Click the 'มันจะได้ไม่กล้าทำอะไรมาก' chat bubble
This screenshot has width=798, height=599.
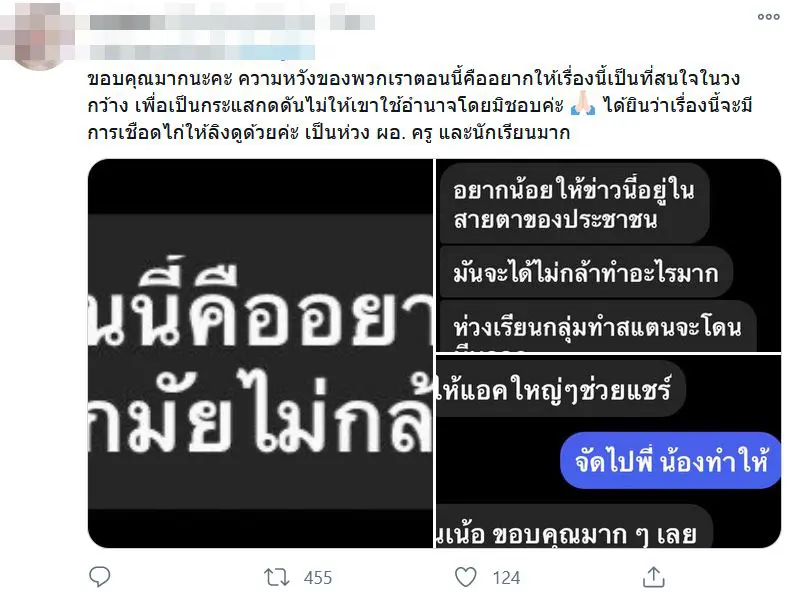585,273
